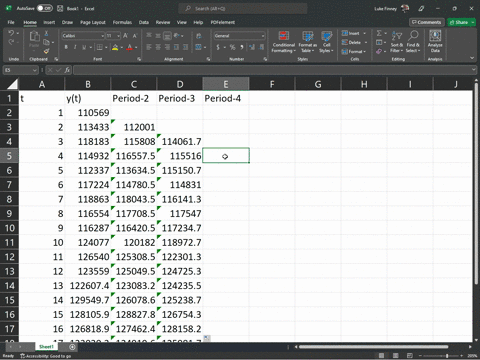Click the Decrease Decimal icon
The height and width of the screenshot is (360, 480).
262,47
